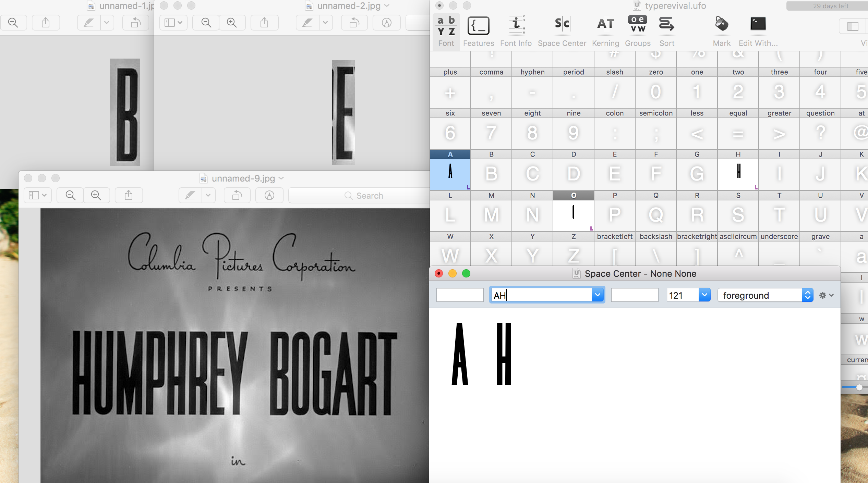Viewport: 868px width, 483px height.
Task: Select glyph cell B in font overview
Action: pyautogui.click(x=491, y=170)
